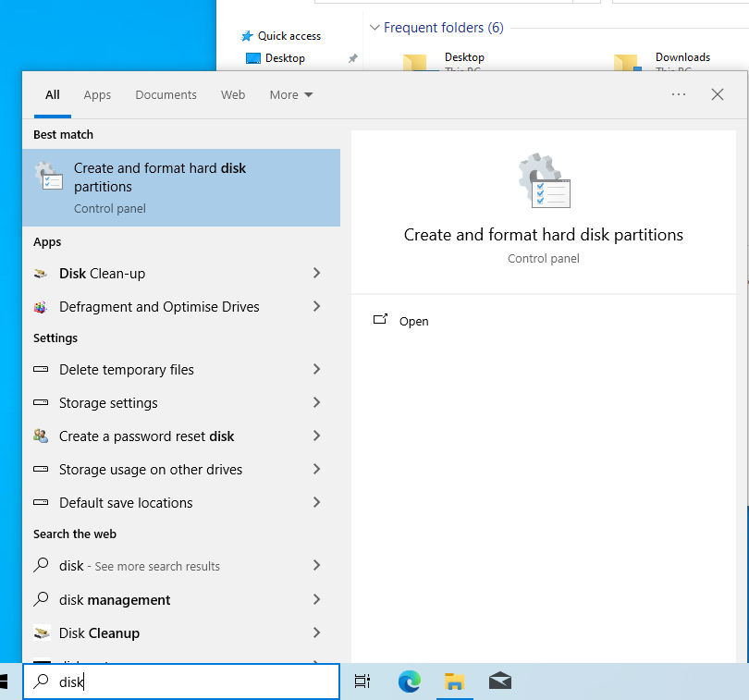Click the Disk Clean-up app icon
This screenshot has height=700, width=749.
41,274
